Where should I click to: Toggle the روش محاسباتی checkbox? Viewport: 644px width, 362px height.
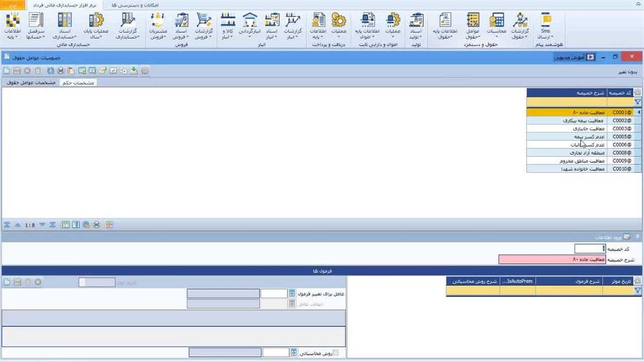coord(336,353)
